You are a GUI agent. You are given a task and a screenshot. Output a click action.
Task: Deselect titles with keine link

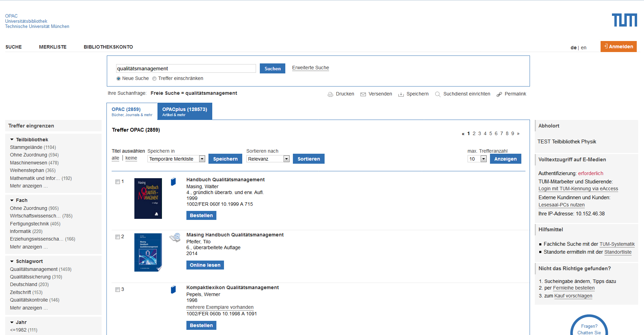131,158
